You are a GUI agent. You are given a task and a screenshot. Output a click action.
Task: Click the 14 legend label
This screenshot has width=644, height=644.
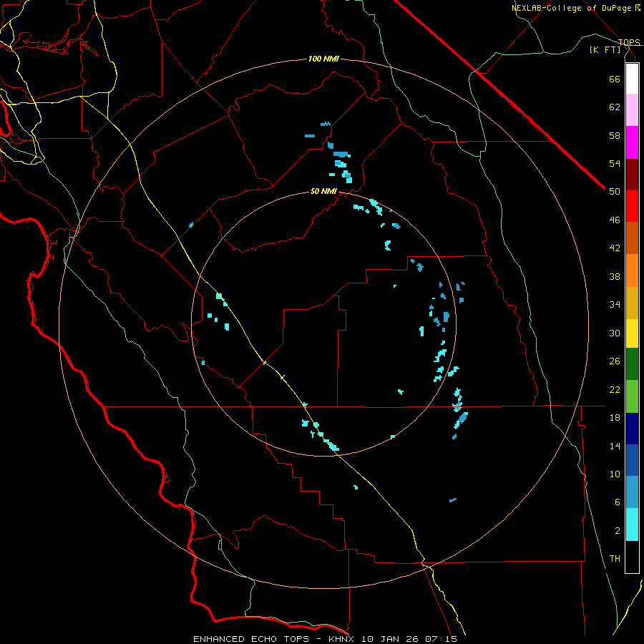615,446
